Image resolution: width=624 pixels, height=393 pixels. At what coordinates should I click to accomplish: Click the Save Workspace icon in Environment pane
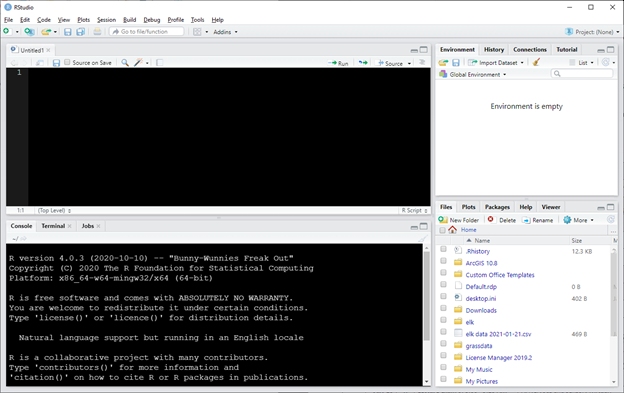(456, 62)
